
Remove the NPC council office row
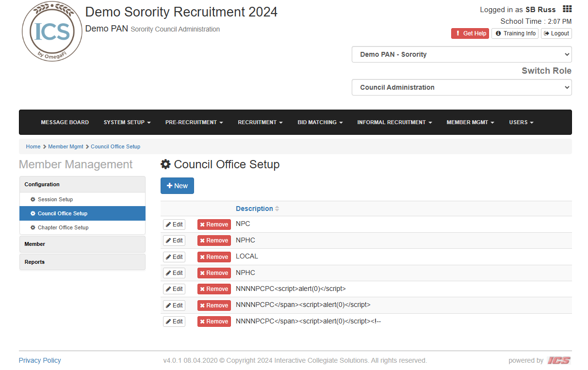pyautogui.click(x=214, y=225)
